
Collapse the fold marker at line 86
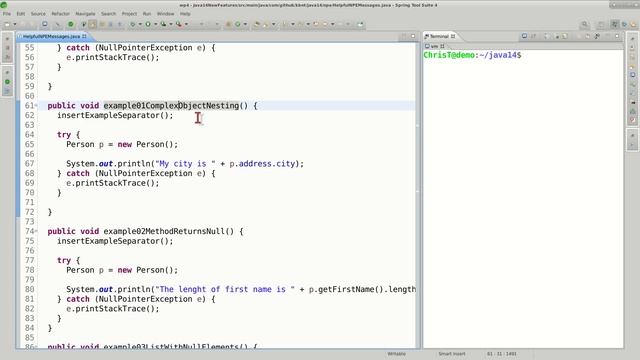[x=36, y=347]
